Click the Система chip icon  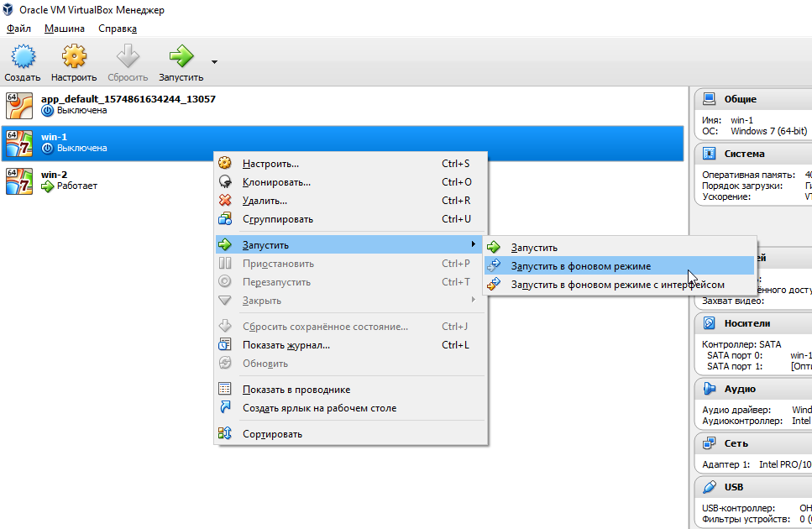tap(709, 154)
